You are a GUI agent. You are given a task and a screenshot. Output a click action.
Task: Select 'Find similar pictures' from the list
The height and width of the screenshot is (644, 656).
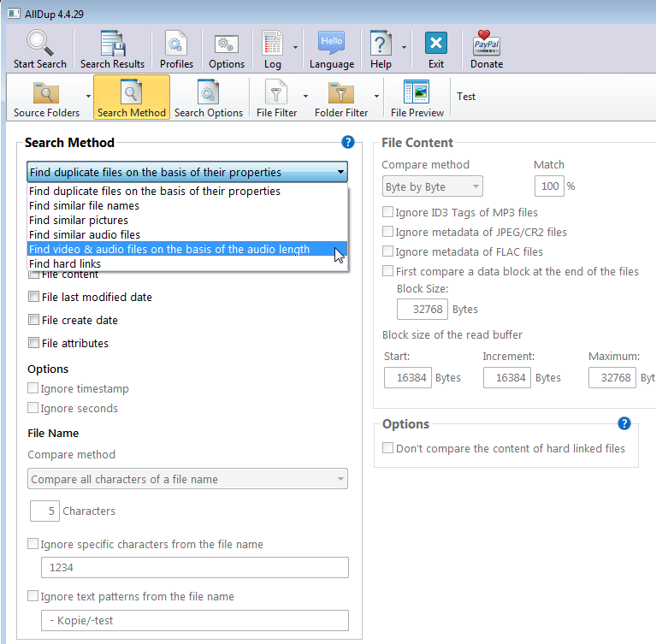click(79, 221)
